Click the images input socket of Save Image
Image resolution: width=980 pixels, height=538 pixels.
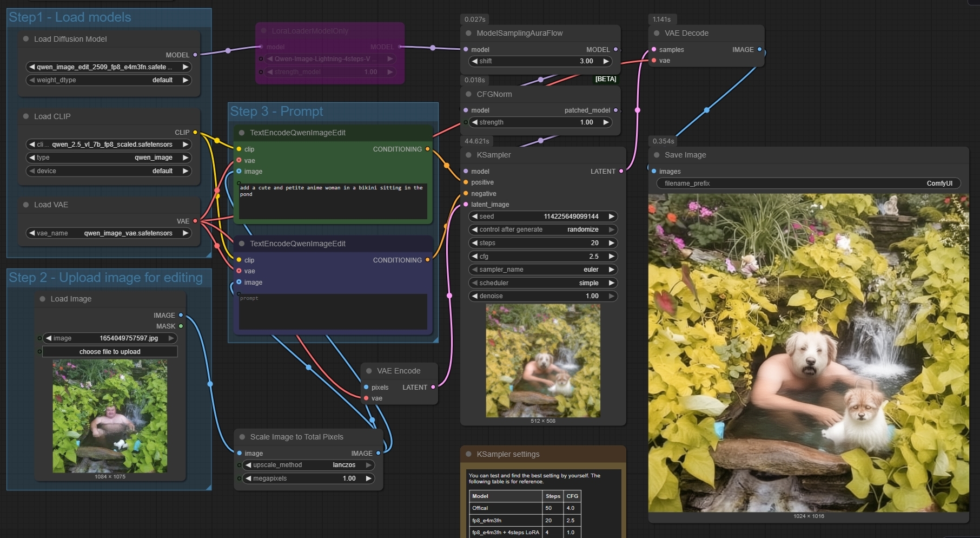(x=654, y=171)
